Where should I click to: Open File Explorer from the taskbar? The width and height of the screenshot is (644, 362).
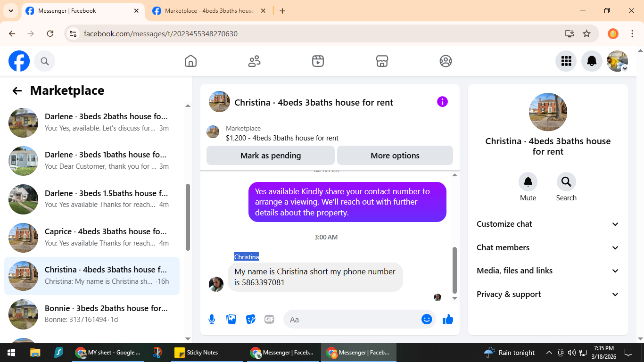tap(35, 353)
